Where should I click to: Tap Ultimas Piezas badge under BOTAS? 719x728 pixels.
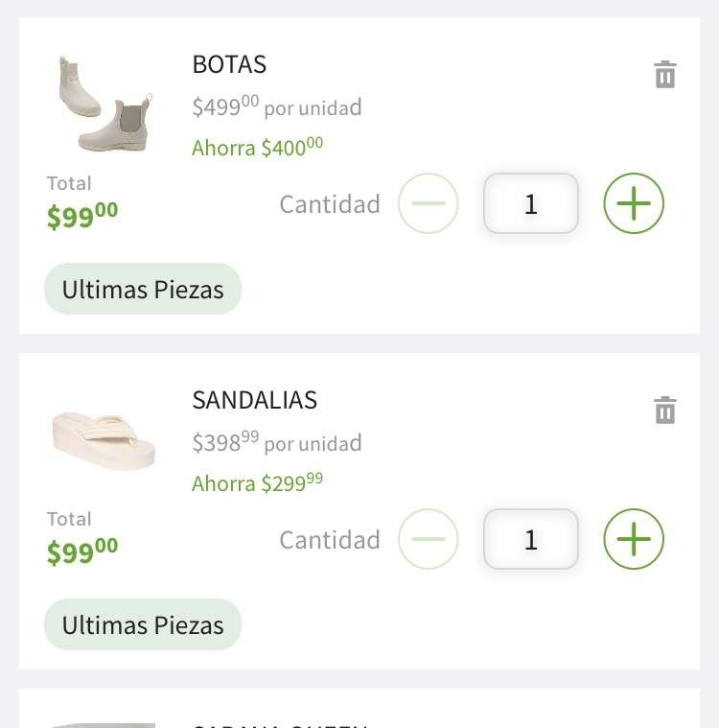click(x=143, y=289)
